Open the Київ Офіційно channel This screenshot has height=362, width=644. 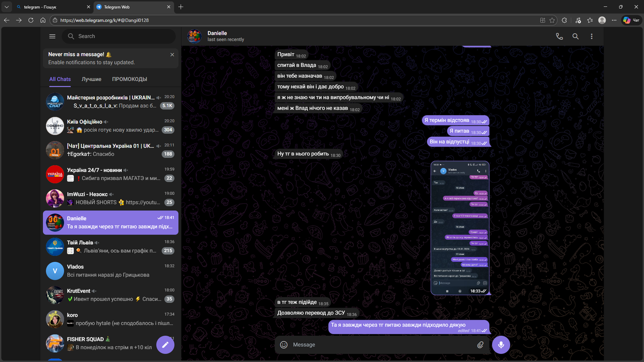(111, 125)
